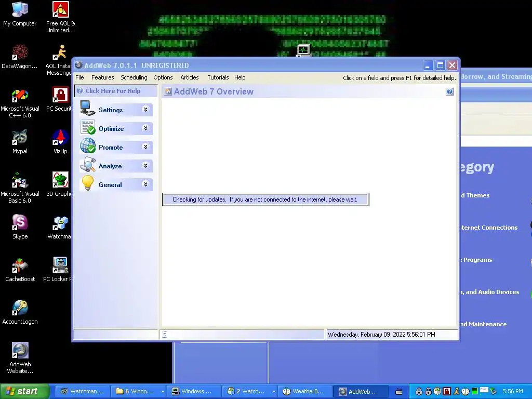This screenshot has height=399, width=532.
Task: Click Audio Devices category in Control Panel window
Action: (x=490, y=292)
